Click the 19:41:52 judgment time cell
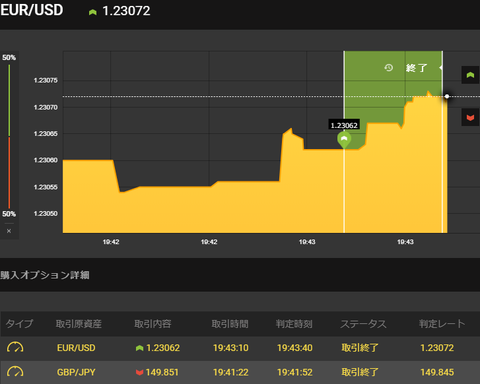Viewport: 480px width, 384px height. pyautogui.click(x=295, y=372)
